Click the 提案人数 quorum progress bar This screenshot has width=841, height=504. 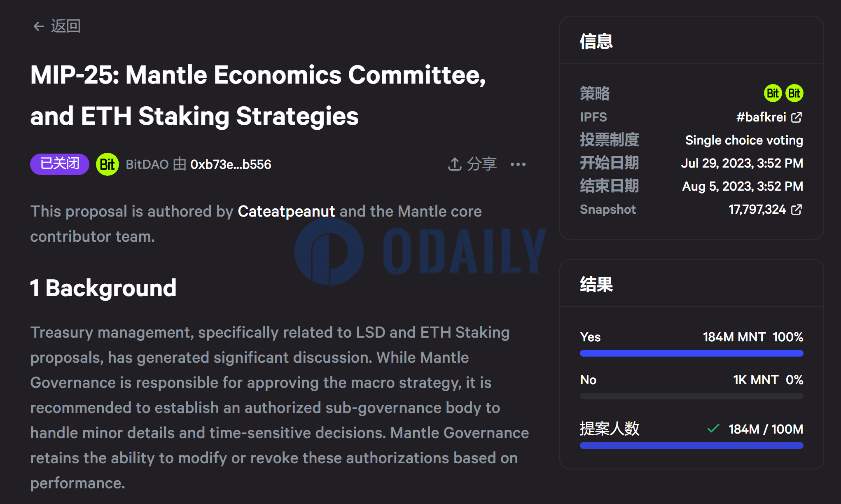(x=691, y=446)
